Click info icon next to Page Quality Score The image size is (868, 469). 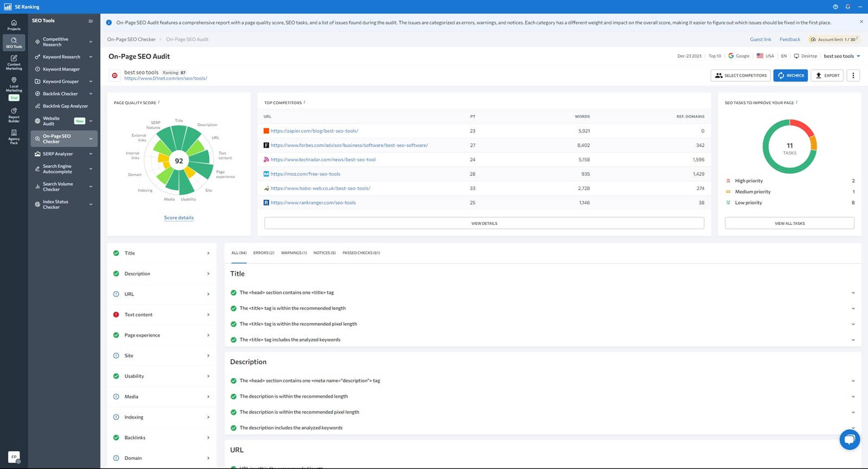pos(159,102)
